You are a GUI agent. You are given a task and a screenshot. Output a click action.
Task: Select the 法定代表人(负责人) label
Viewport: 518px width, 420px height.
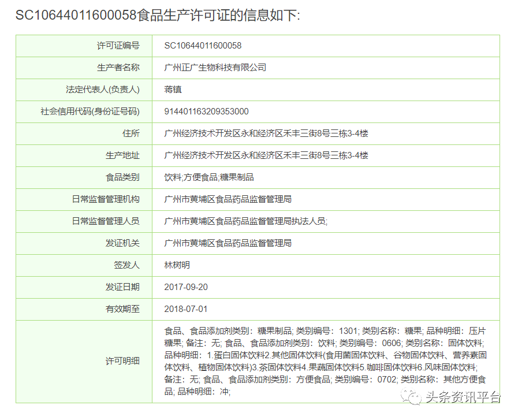pos(103,90)
